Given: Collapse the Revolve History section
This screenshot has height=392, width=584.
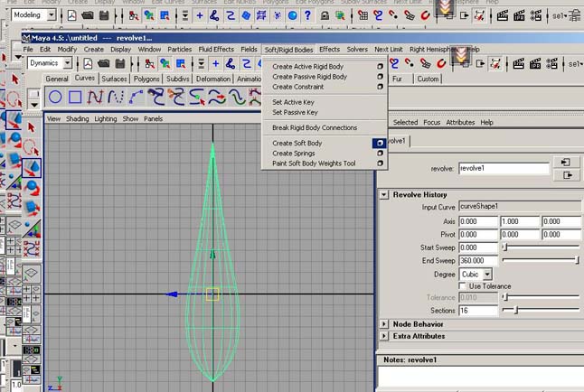Looking at the screenshot, I should point(384,195).
